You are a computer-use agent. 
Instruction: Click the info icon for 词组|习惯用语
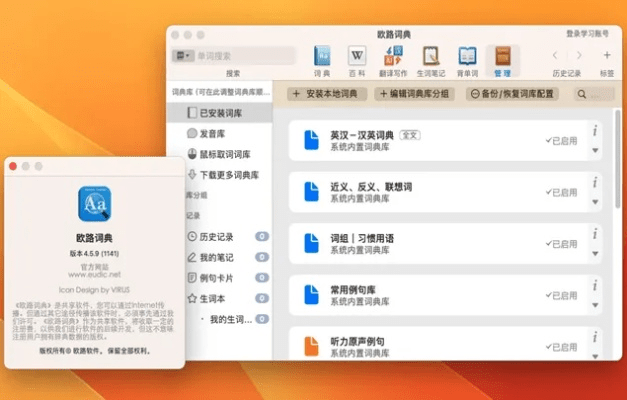(x=595, y=234)
